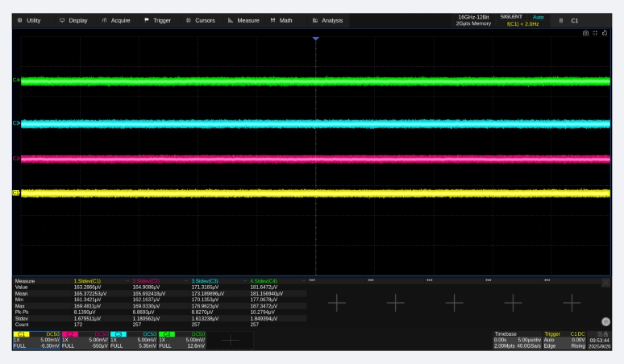Open the Utility menu

pyautogui.click(x=29, y=20)
